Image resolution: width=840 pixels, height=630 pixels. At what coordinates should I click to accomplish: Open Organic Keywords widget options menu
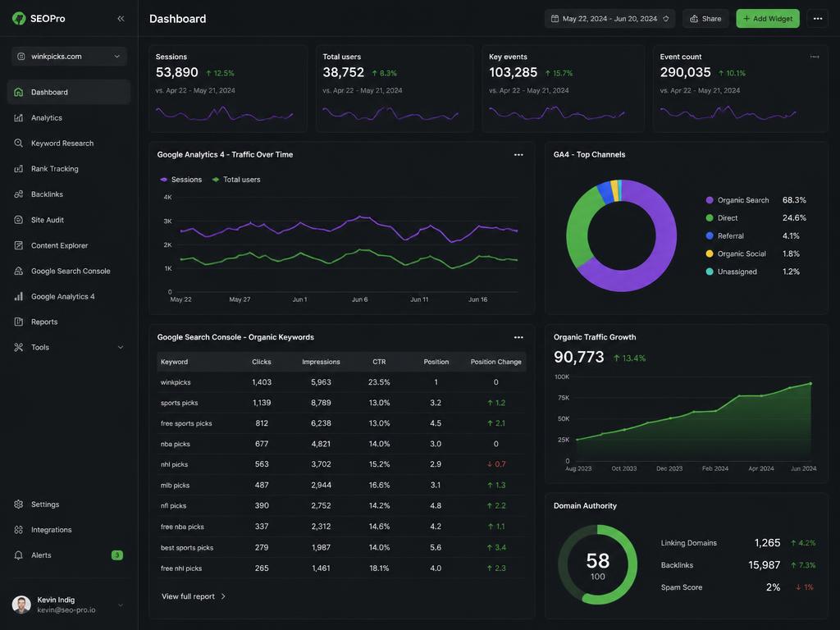pyautogui.click(x=518, y=337)
